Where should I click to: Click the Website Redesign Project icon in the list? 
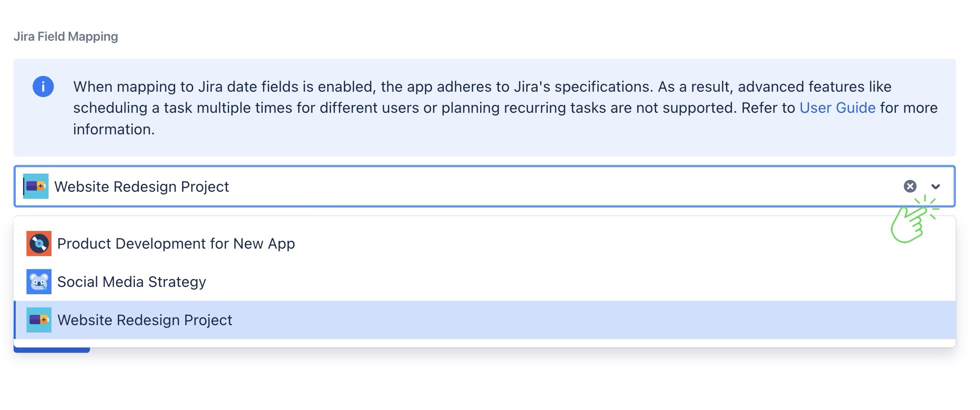click(39, 320)
